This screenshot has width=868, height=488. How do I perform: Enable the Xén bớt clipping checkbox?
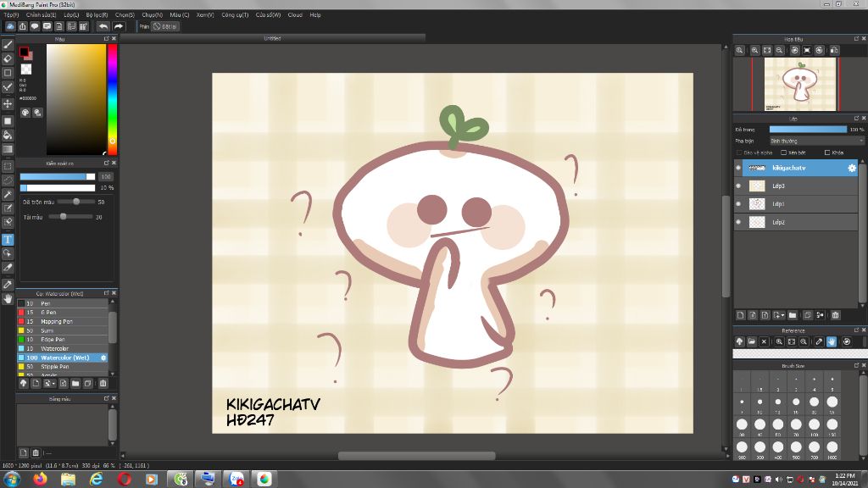point(784,152)
